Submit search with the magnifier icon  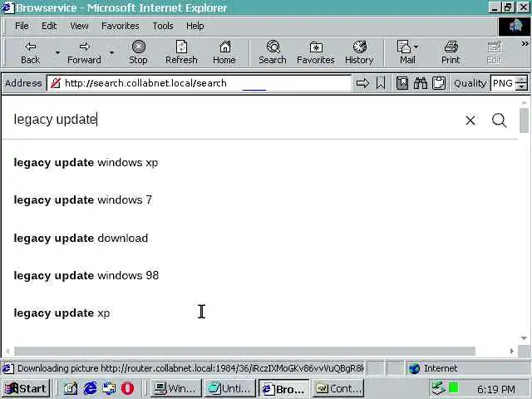499,120
